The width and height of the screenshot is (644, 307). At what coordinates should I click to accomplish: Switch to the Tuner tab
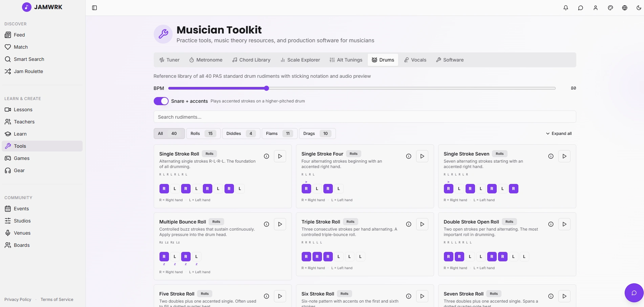169,60
